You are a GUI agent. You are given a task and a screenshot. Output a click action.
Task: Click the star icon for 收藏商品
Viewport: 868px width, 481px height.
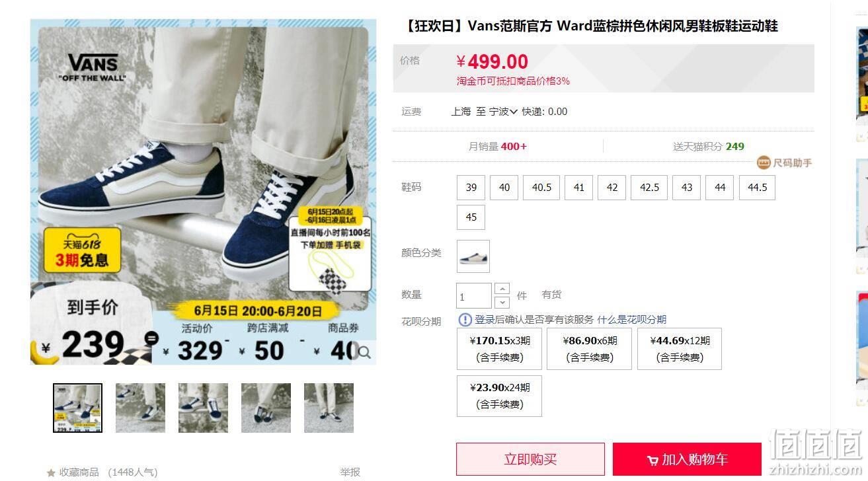51,472
